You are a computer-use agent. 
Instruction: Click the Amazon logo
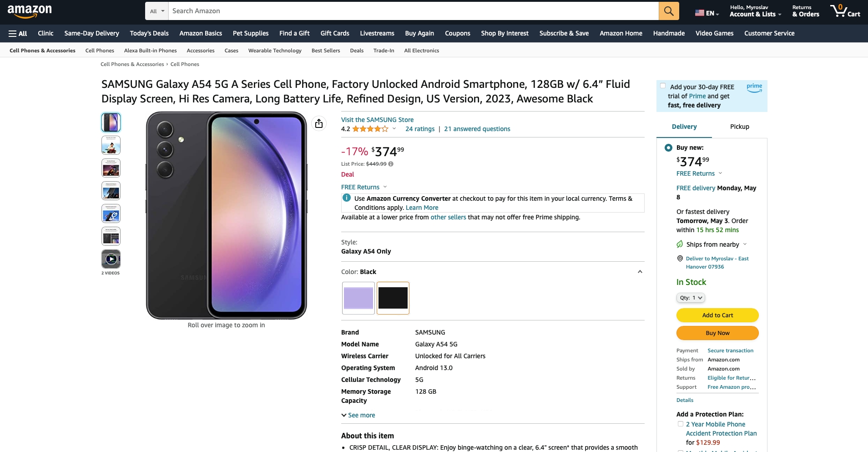[x=30, y=11]
